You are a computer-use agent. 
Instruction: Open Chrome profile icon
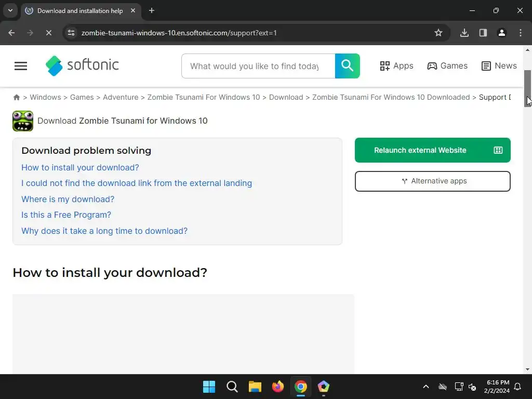[x=502, y=33]
